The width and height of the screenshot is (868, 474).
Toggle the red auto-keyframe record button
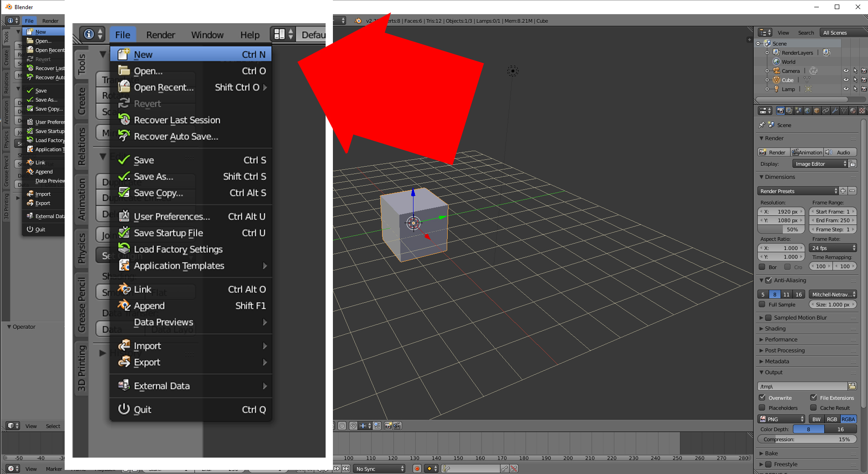[417, 469]
